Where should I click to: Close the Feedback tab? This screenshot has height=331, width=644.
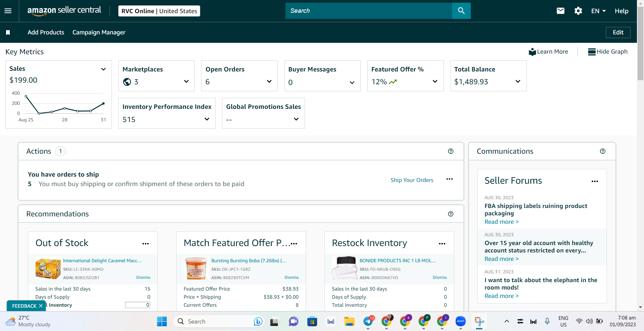41,306
